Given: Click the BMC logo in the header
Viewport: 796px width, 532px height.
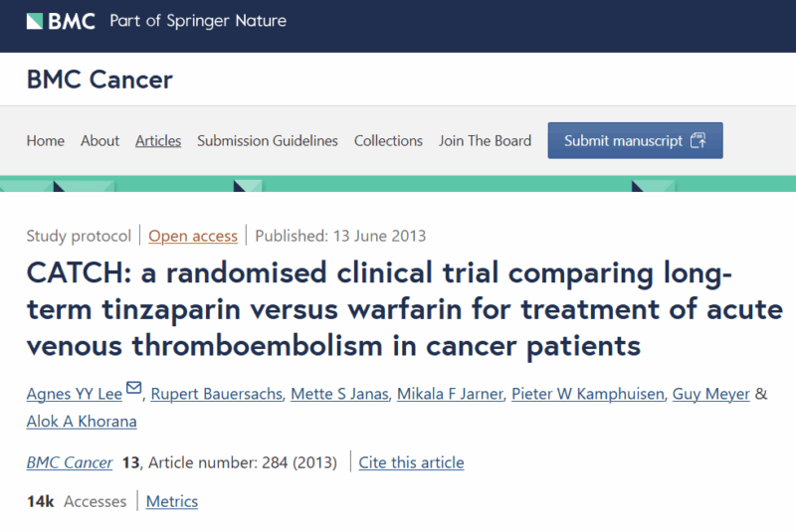Looking at the screenshot, I should click(61, 21).
